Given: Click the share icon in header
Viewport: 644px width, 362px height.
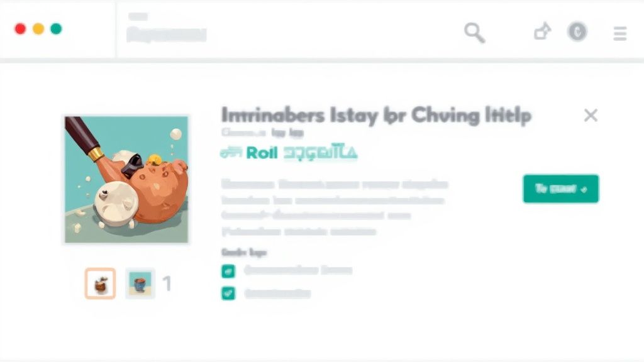Looking at the screenshot, I should pyautogui.click(x=542, y=31).
